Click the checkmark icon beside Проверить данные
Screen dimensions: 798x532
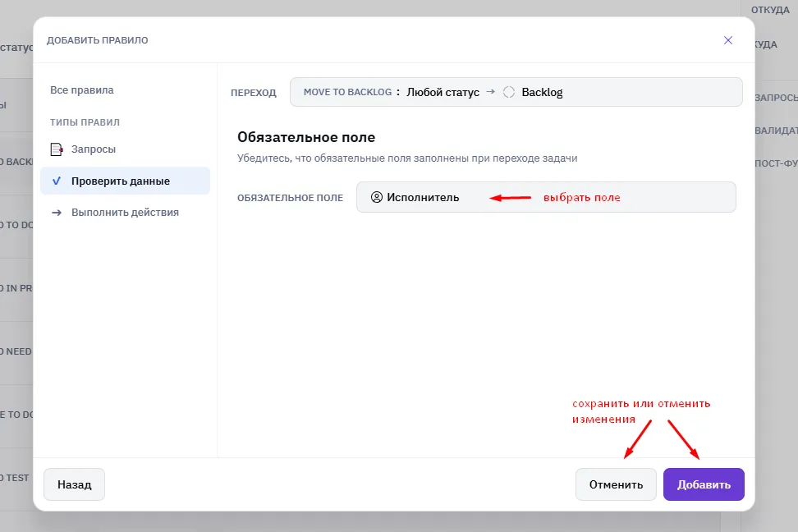click(x=57, y=181)
